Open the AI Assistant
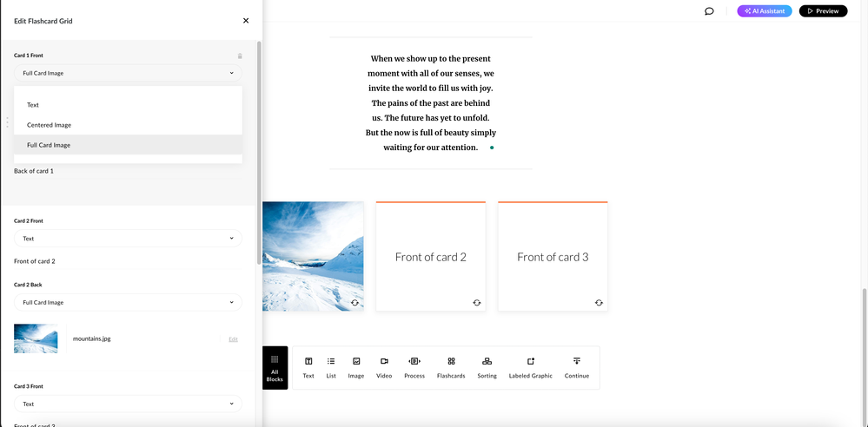 765,11
